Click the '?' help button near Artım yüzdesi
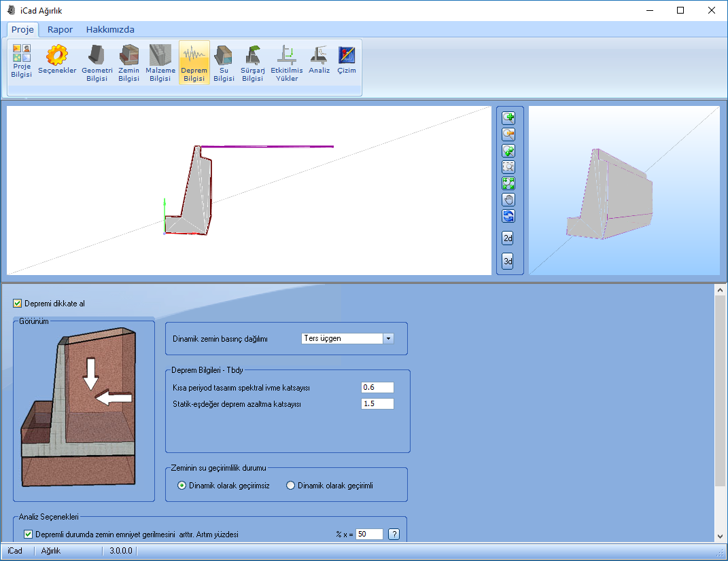Viewport: 728px width, 561px height. coord(394,534)
